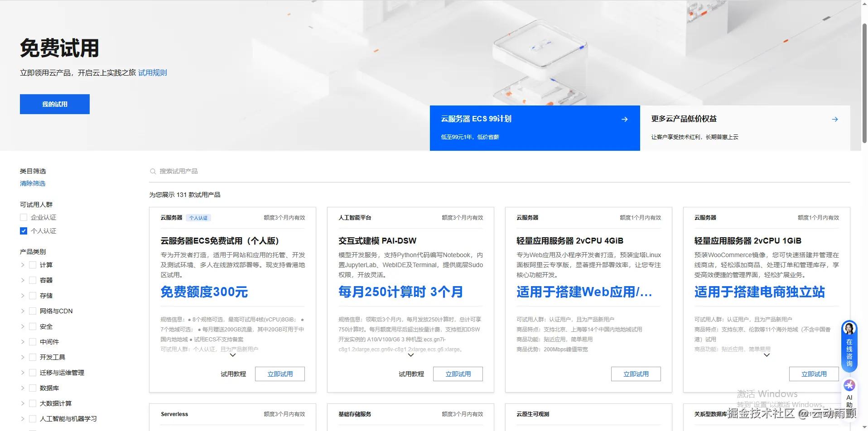
Task: Expand the 人工智能与机器学习 chevron
Action: click(23, 419)
